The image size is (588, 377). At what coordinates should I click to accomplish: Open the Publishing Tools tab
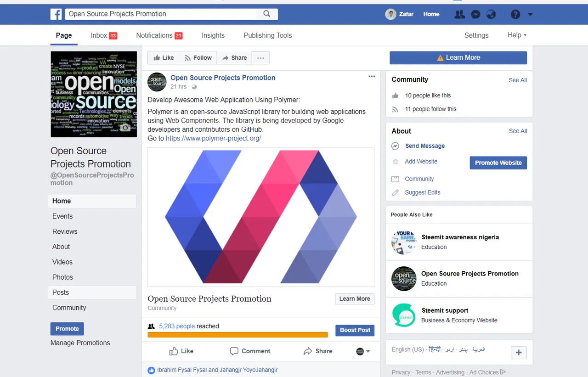[x=268, y=35]
